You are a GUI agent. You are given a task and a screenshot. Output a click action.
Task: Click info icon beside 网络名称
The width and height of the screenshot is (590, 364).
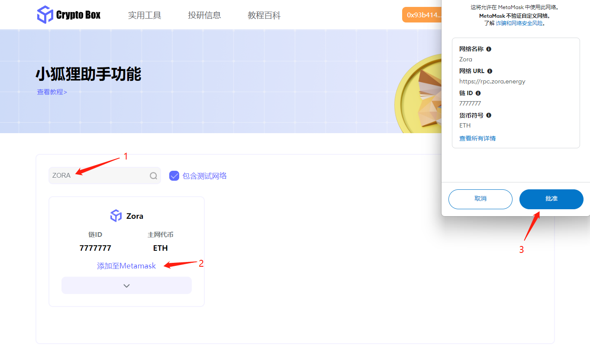(x=489, y=49)
